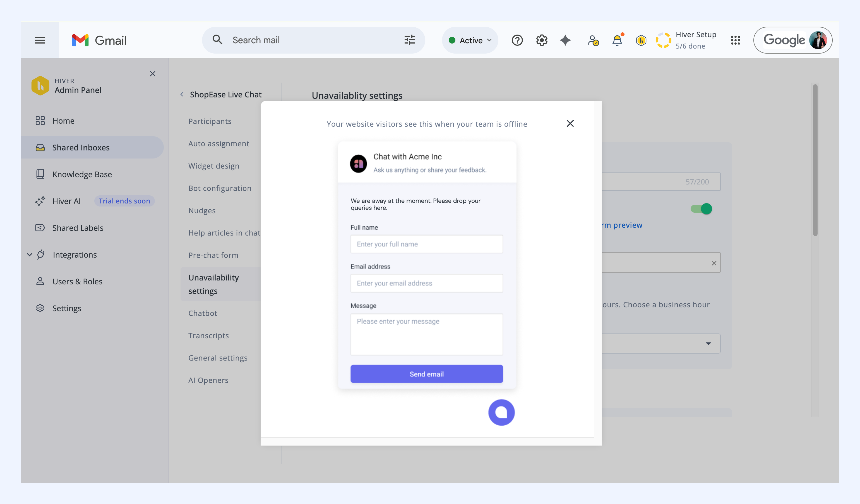Click the chat widget launcher bubble

pyautogui.click(x=501, y=412)
